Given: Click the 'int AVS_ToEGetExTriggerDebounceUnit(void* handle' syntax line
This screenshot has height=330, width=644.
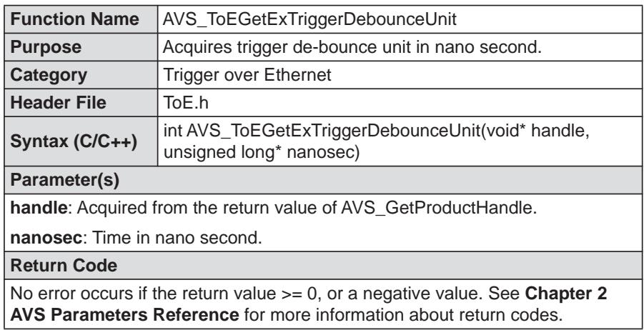Looking at the screenshot, I should pos(377,131).
